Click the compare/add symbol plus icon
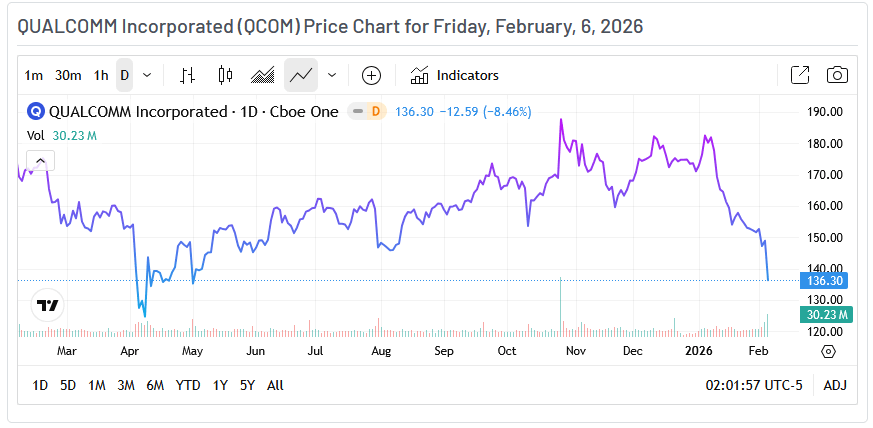Screen dimensions: 873x428 [x=371, y=75]
